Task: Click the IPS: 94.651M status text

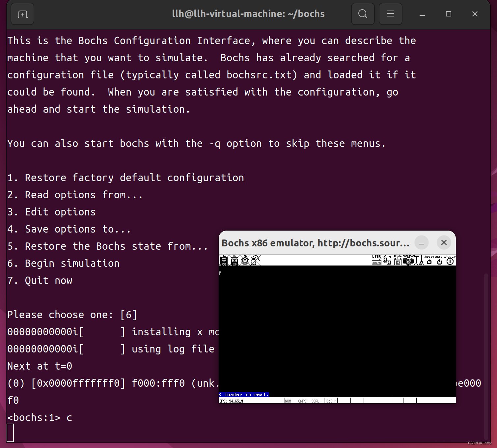Action: pyautogui.click(x=231, y=401)
